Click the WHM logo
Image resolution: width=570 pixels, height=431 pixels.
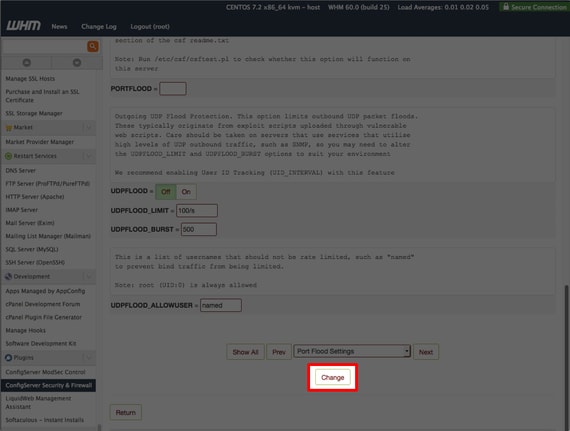[x=24, y=26]
